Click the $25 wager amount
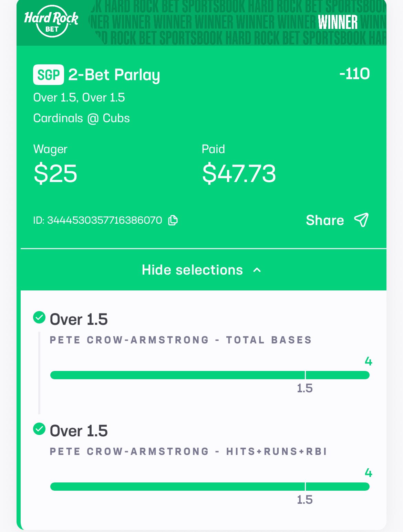The width and height of the screenshot is (403, 532). [x=55, y=173]
